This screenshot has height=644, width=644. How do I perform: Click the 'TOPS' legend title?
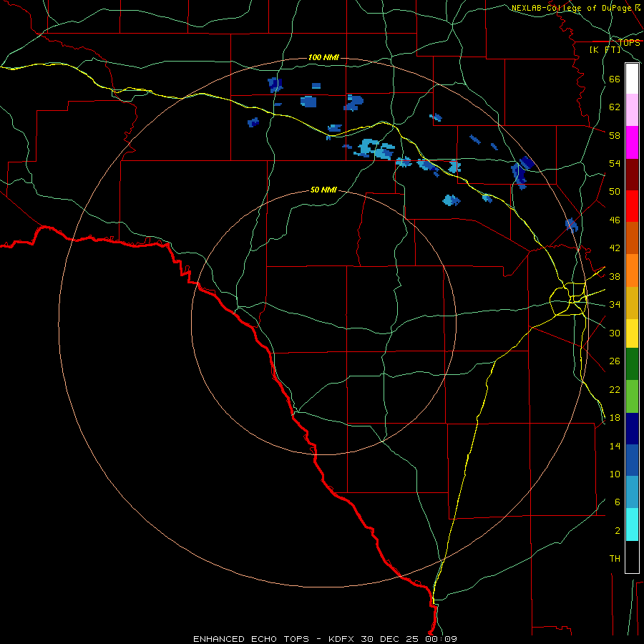pyautogui.click(x=629, y=43)
